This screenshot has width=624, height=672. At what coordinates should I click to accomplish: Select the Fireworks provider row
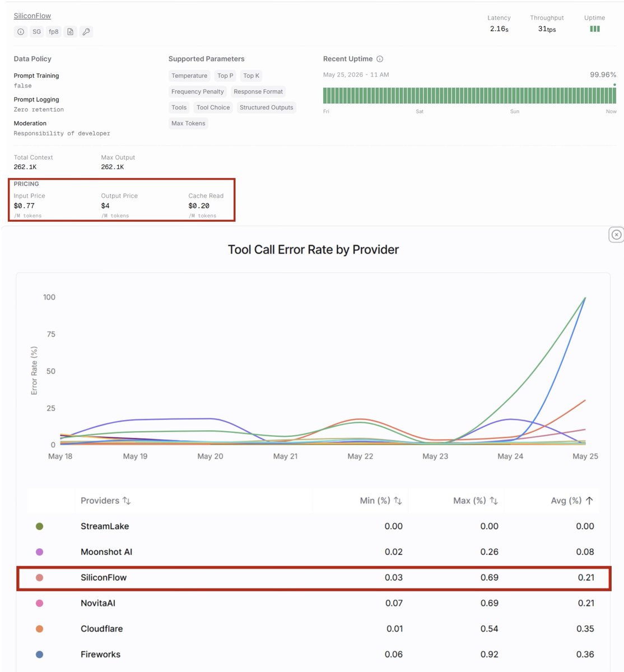pos(313,654)
